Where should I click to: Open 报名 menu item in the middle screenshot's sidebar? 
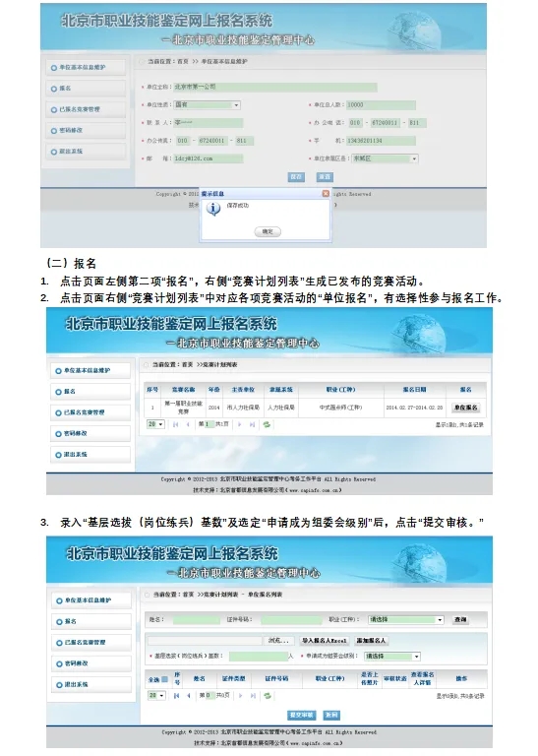90,392
